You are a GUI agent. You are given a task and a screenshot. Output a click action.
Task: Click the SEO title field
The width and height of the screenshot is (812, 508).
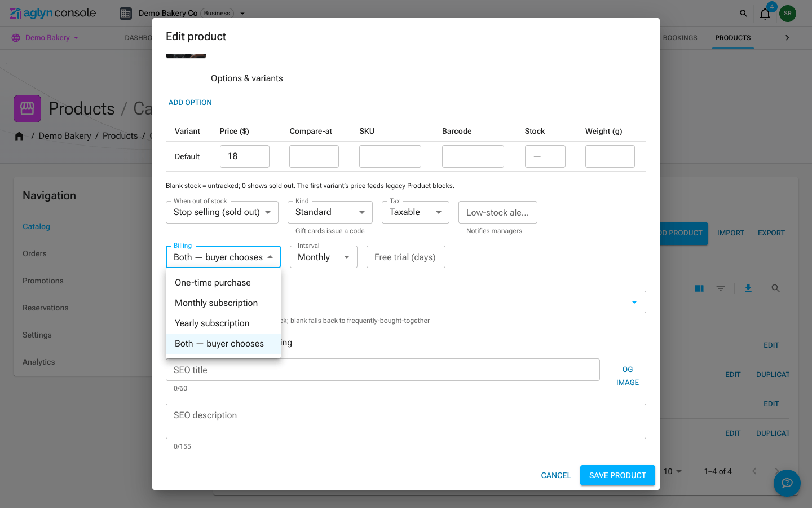tap(383, 370)
